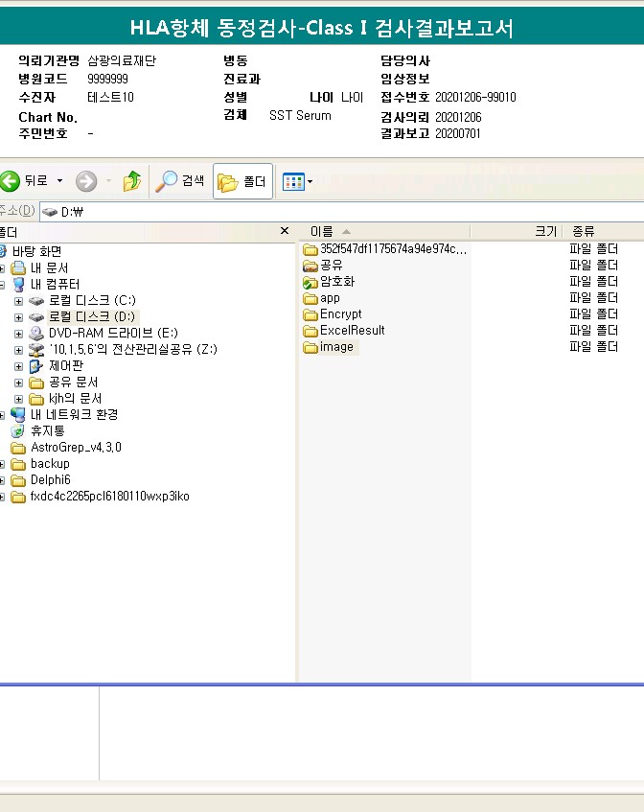Expand DVD-RAM 드라이브 (E:) node
The image size is (644, 812).
(18, 334)
